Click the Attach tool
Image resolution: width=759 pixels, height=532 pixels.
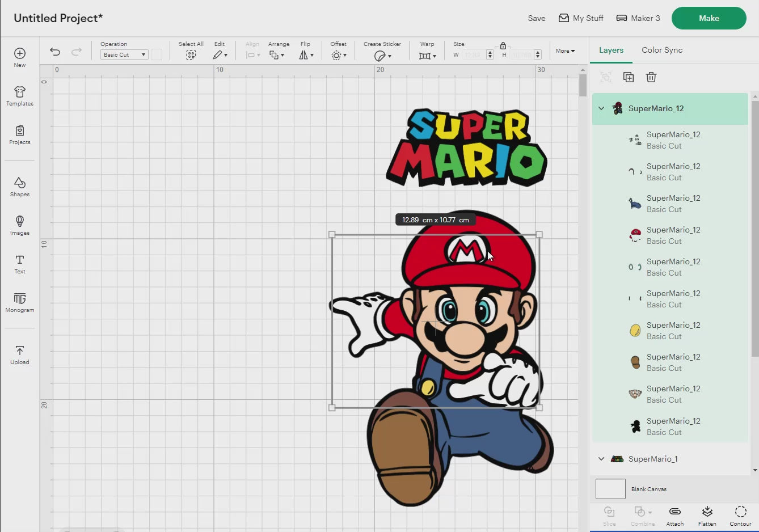[x=675, y=516]
